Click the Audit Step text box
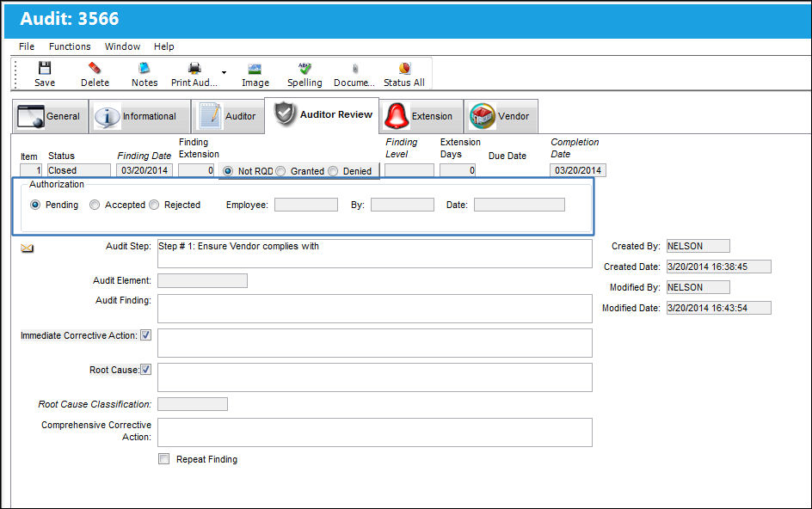This screenshot has width=812, height=509. tap(375, 254)
